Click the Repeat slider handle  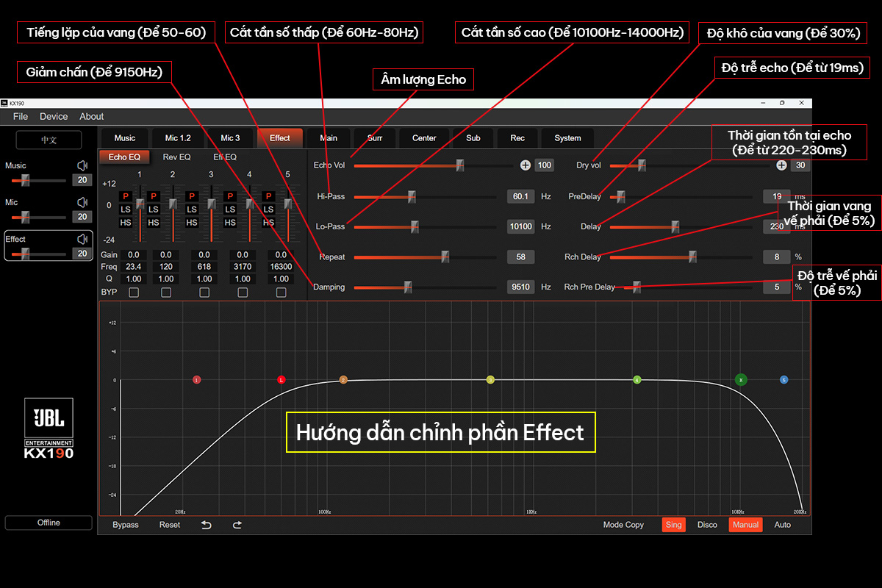[x=445, y=257]
